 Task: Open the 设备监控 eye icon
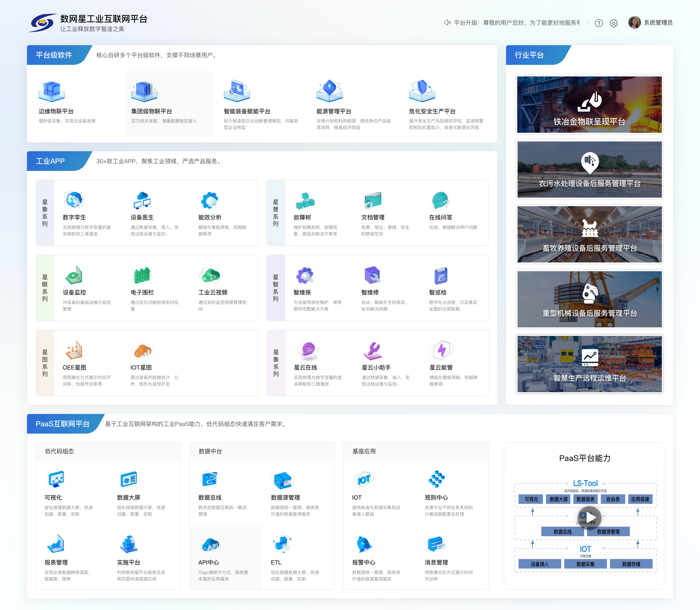74,275
